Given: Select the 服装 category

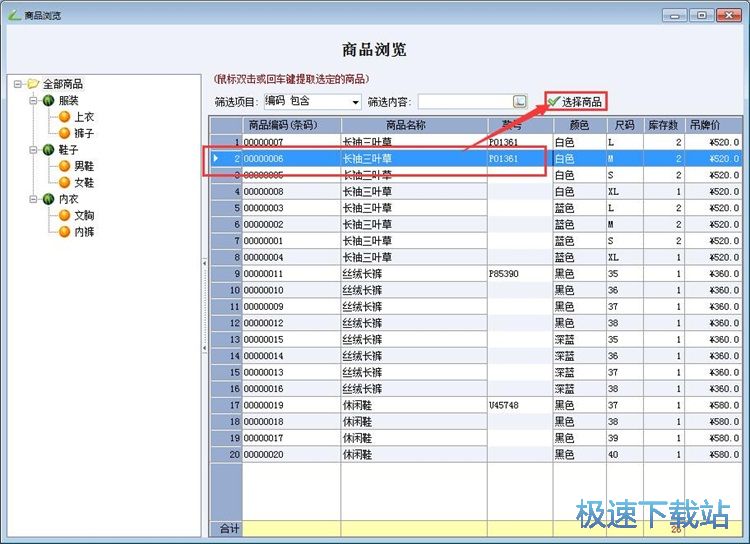Looking at the screenshot, I should click(x=68, y=100).
